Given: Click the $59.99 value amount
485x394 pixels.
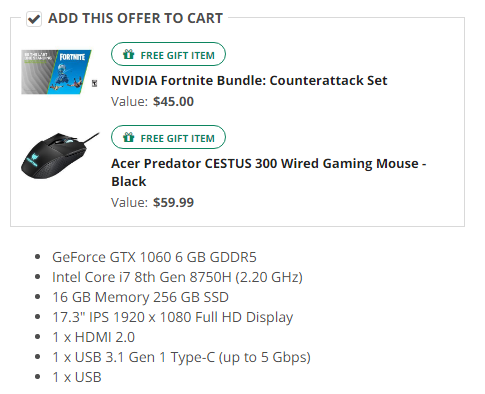Looking at the screenshot, I should point(173,203).
